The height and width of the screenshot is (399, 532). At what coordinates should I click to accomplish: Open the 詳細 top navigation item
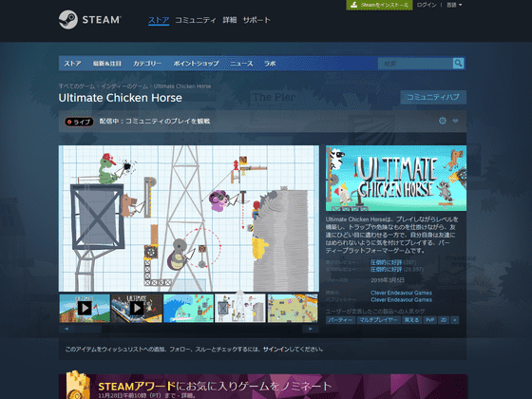click(230, 20)
